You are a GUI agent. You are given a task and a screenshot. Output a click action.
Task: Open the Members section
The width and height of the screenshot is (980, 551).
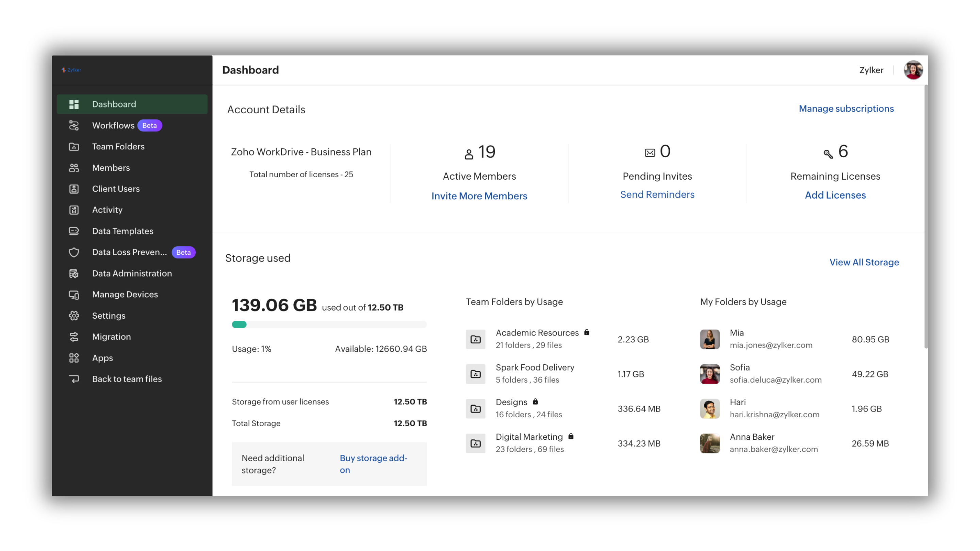point(110,167)
